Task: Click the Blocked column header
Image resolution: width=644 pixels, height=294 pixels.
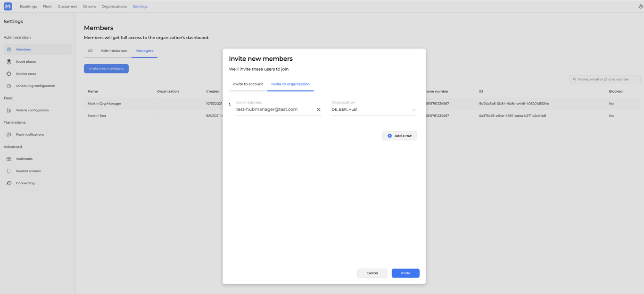Action: point(616,91)
